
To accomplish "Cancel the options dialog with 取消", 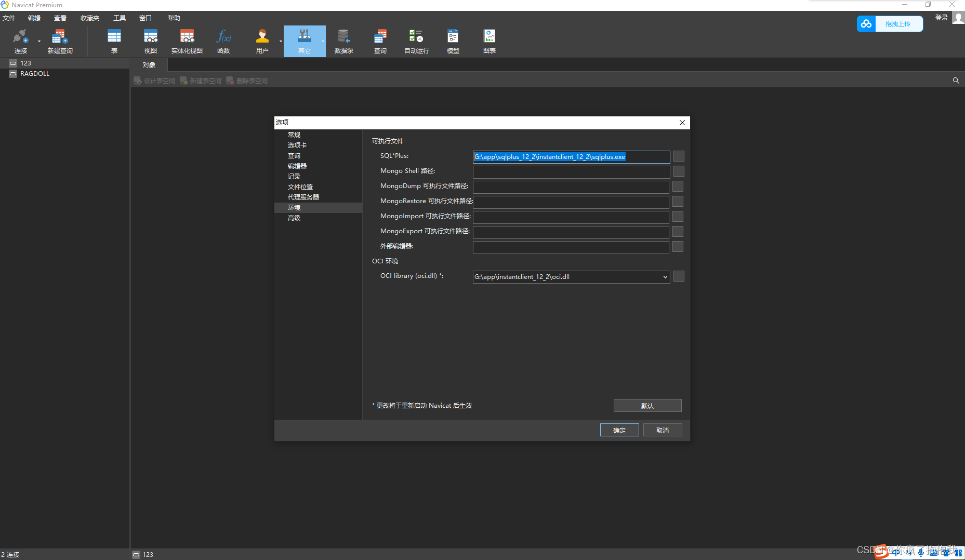I will (x=663, y=430).
